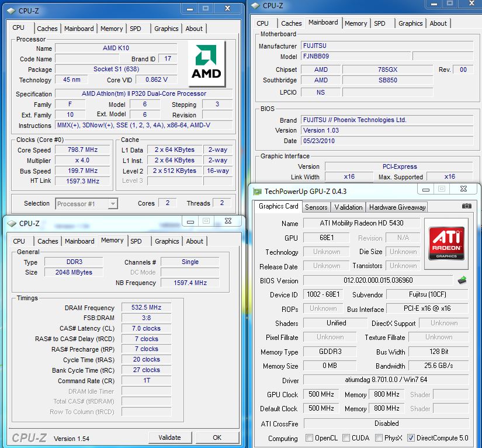Click the CPU-Z Mainboard window title icon
The height and width of the screenshot is (448, 482).
point(255,5)
